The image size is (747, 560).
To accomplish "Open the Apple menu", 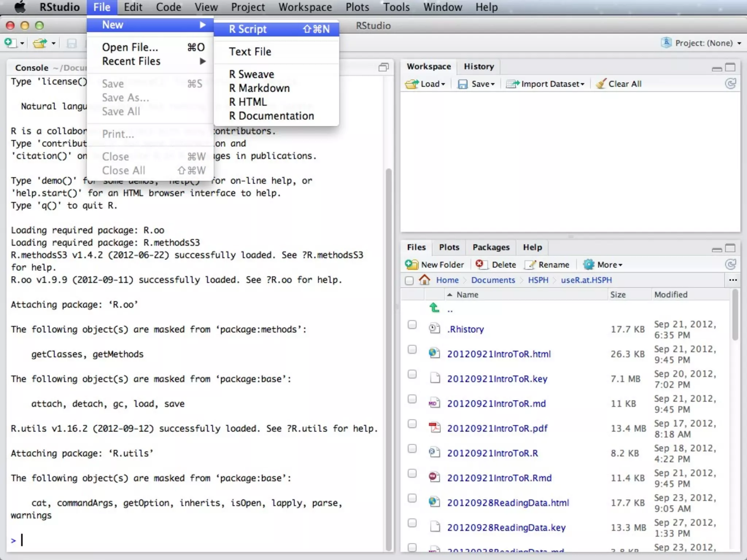I will [20, 7].
